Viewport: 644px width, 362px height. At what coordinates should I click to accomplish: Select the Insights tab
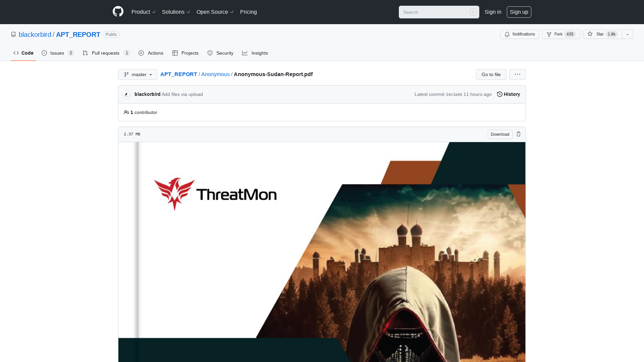(255, 53)
